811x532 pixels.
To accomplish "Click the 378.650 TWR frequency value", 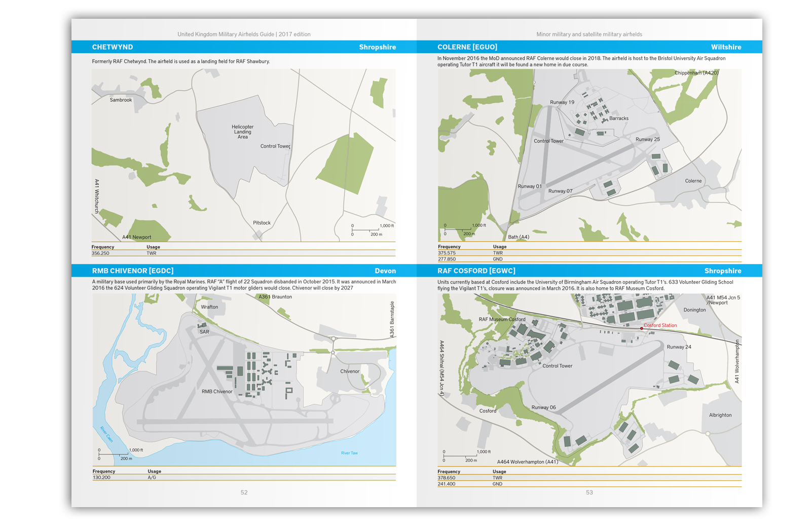I will [x=447, y=478].
